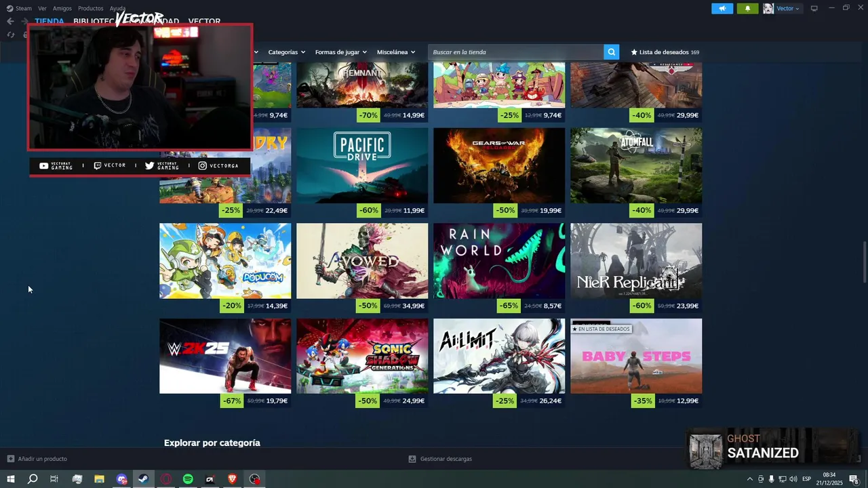Click the ESP language indicator
Viewport: 868px width, 488px height.
[x=806, y=479]
